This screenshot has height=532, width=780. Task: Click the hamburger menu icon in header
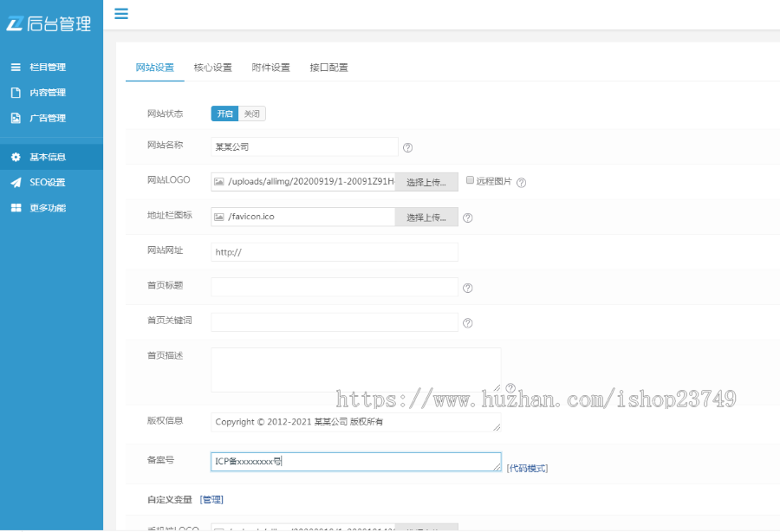(121, 13)
